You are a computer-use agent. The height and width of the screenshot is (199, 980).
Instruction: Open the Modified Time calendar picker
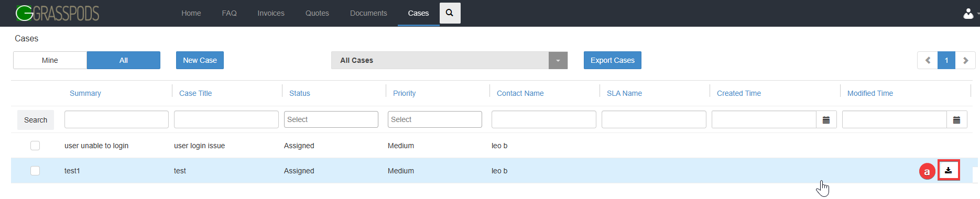click(957, 120)
